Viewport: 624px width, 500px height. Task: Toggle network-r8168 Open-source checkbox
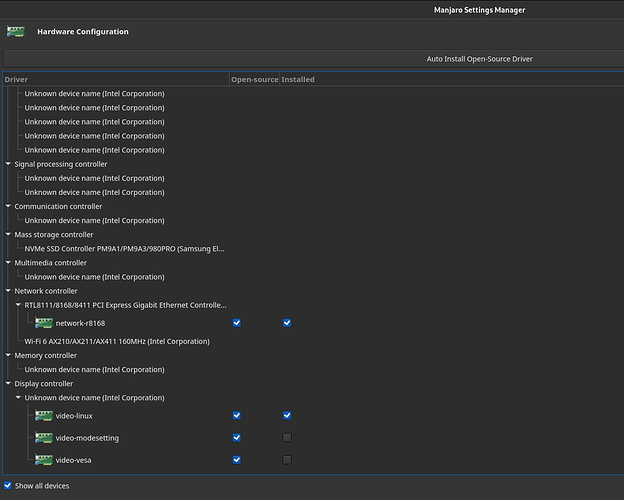click(237, 323)
